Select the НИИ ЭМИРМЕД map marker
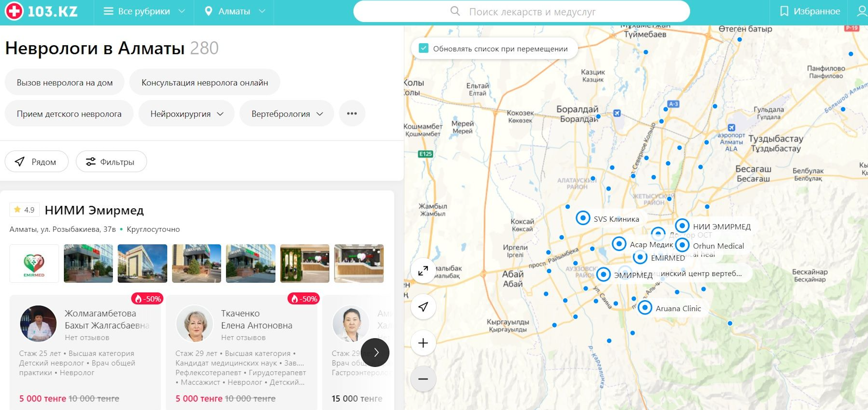 [682, 225]
